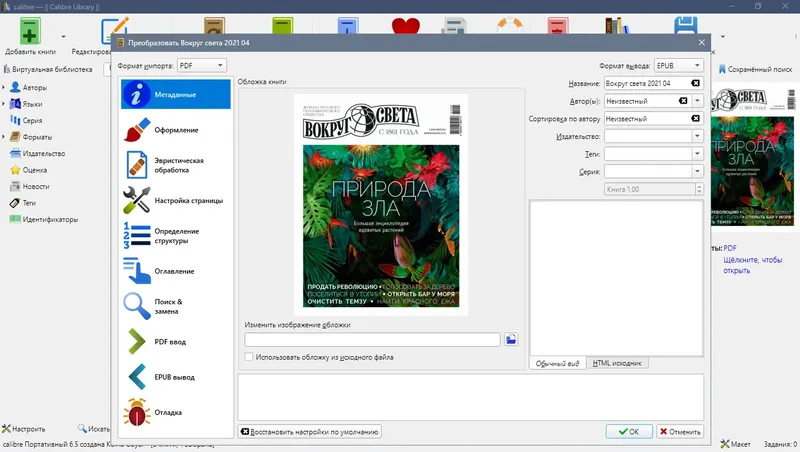Click the PDF format link

pos(730,248)
